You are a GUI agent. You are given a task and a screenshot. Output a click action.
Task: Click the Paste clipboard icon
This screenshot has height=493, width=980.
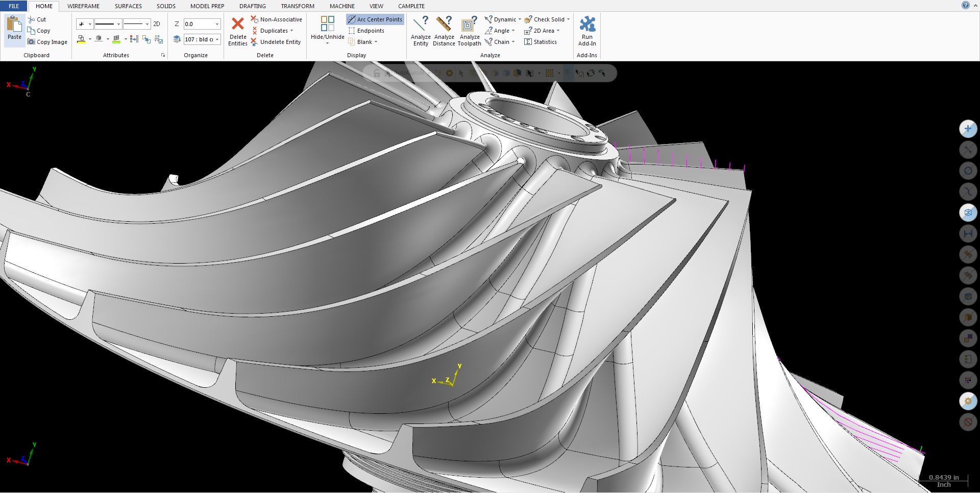(x=14, y=24)
